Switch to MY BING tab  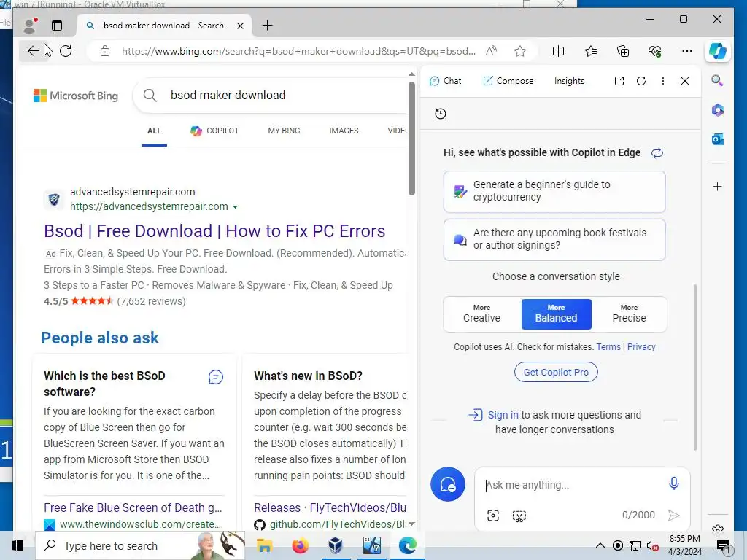click(284, 131)
